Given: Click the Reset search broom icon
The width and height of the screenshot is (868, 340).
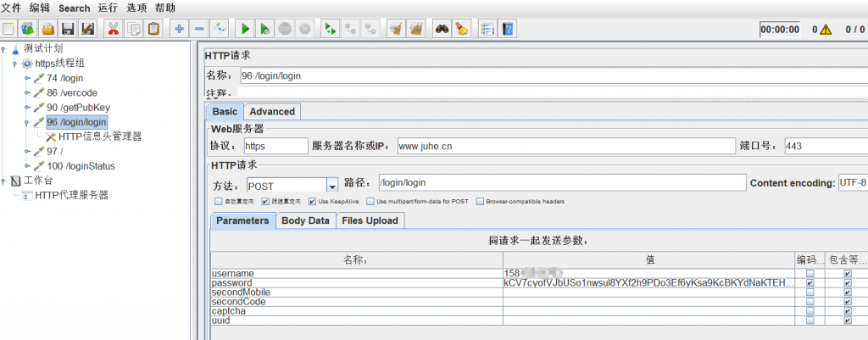Looking at the screenshot, I should pos(461,28).
